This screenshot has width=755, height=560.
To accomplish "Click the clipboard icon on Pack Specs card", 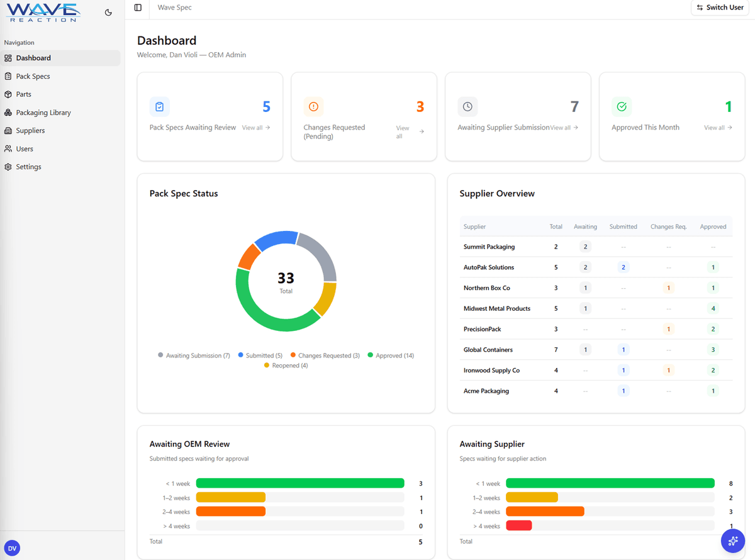I will pyautogui.click(x=160, y=107).
